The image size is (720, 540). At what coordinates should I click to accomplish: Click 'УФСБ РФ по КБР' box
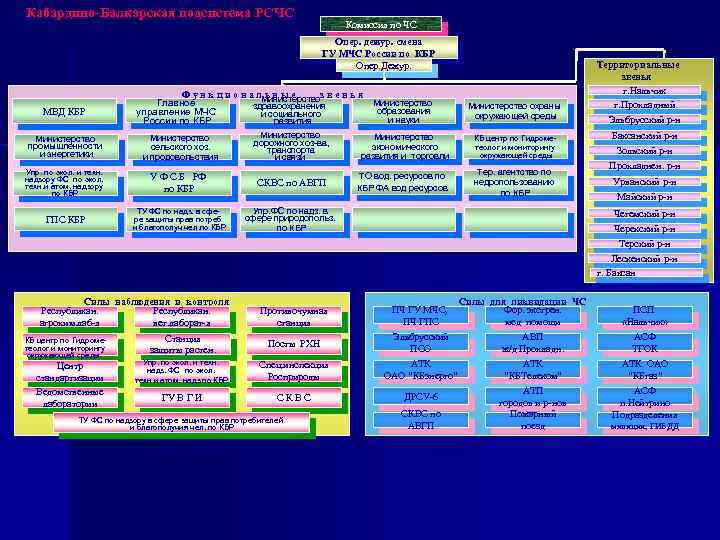pos(180,183)
